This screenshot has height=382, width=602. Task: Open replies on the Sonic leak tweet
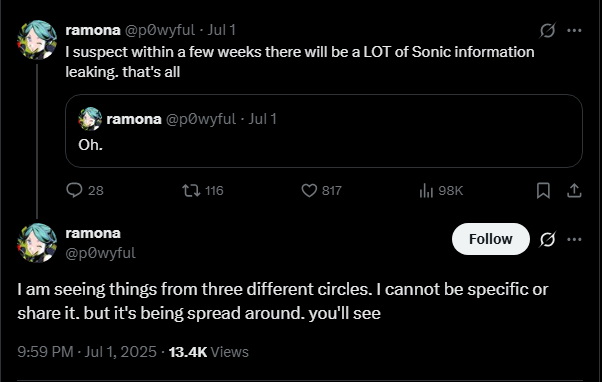(x=85, y=190)
